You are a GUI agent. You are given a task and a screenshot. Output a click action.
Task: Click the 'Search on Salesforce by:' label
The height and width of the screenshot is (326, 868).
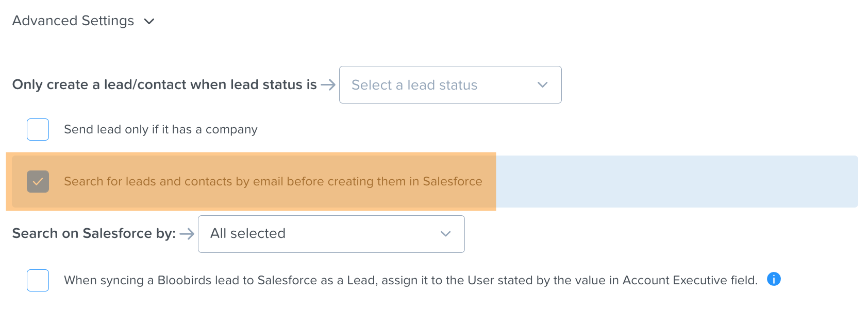tap(94, 233)
